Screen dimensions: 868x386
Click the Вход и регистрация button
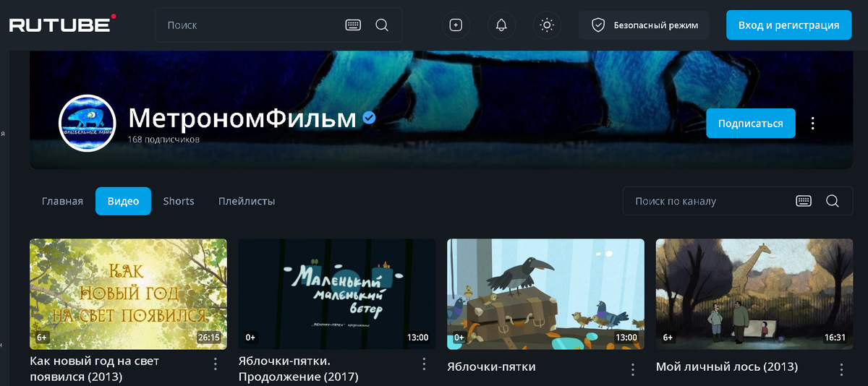pos(789,25)
